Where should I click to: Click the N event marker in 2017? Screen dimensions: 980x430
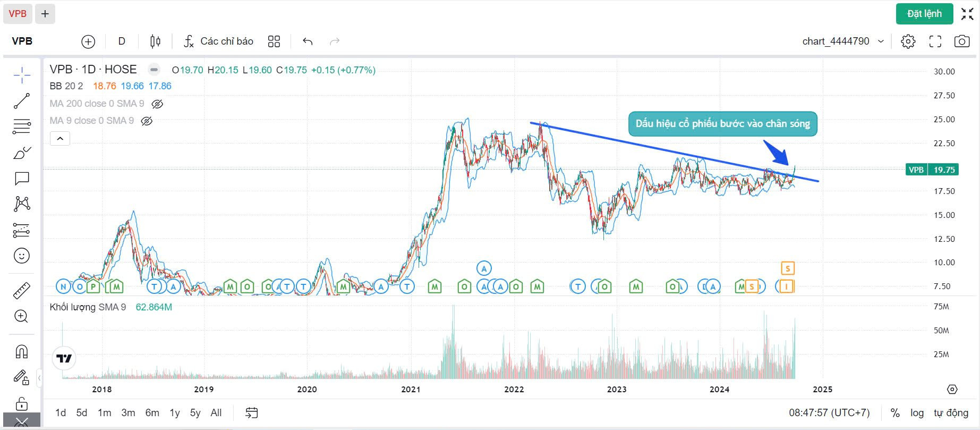(63, 287)
